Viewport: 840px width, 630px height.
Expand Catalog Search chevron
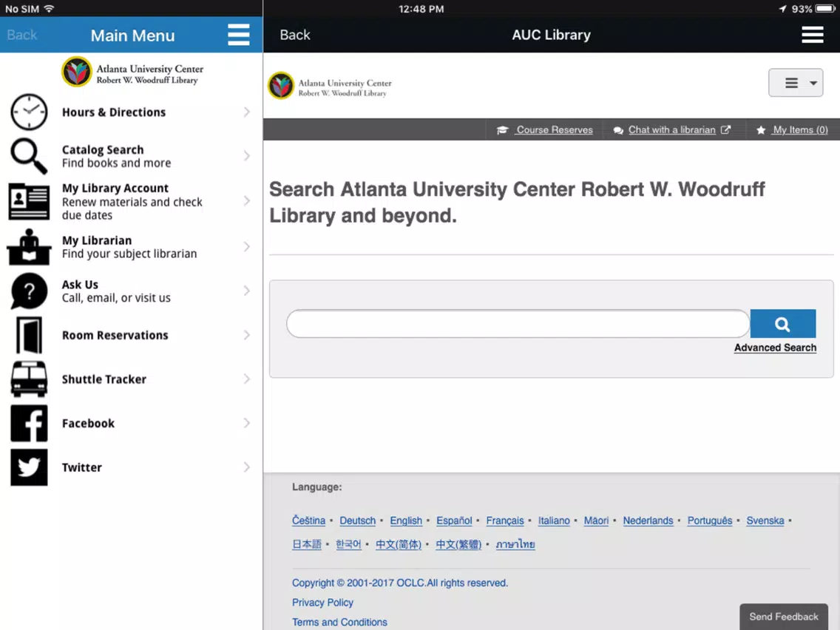[x=246, y=156]
